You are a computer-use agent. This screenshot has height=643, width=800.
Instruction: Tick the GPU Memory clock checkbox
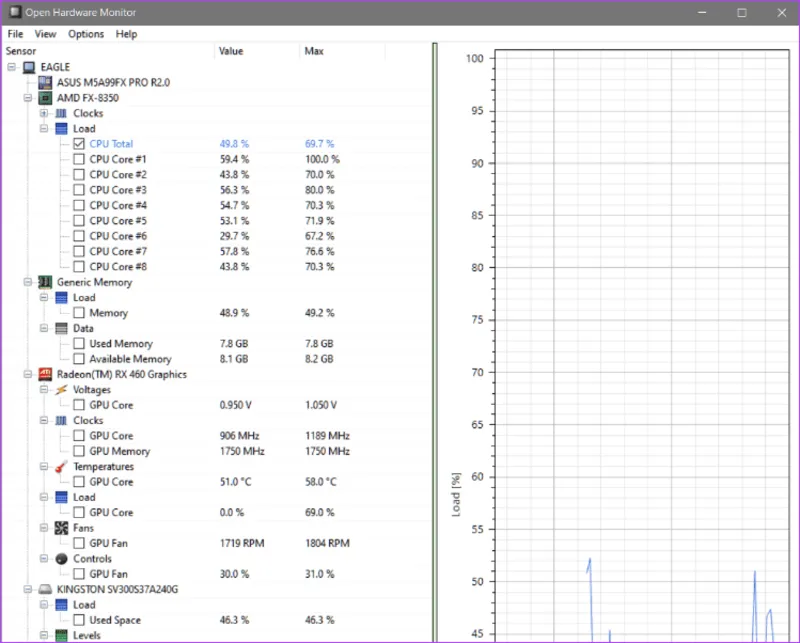(x=79, y=451)
